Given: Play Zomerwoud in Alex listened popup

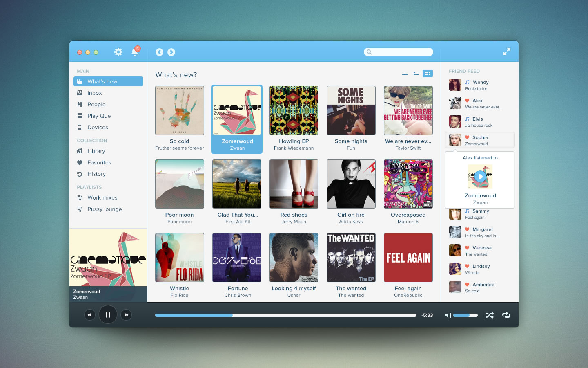Looking at the screenshot, I should (480, 177).
